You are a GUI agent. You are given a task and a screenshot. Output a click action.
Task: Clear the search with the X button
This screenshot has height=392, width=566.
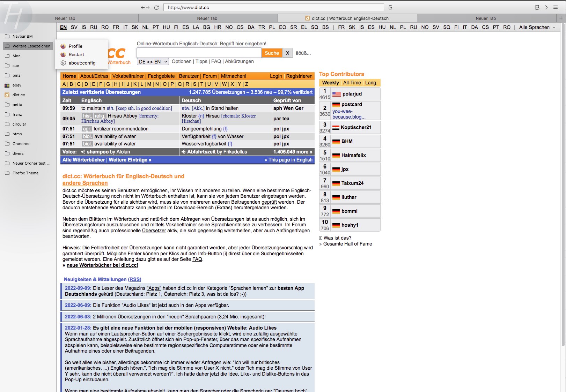(287, 53)
